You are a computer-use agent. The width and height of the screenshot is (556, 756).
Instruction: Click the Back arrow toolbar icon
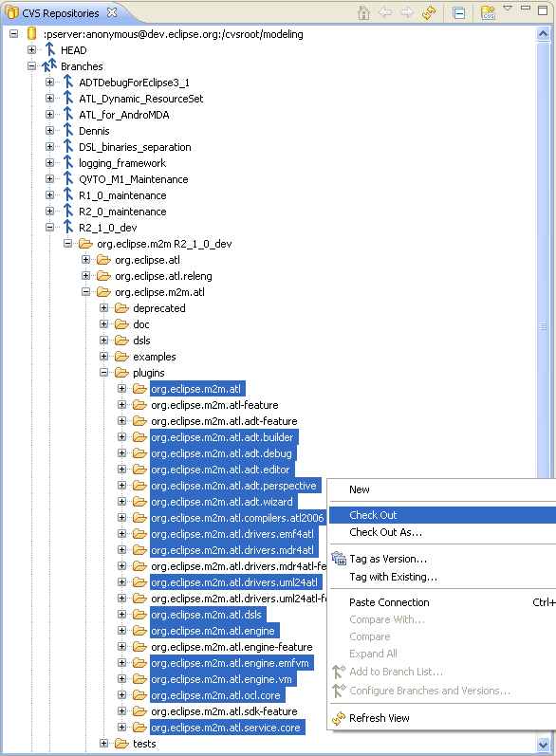385,12
